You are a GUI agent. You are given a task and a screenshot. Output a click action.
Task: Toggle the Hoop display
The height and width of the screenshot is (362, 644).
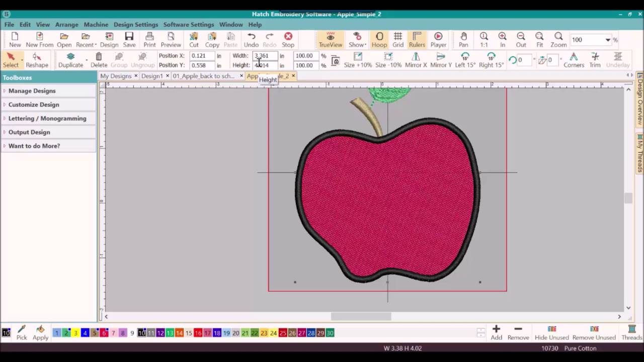click(x=379, y=40)
